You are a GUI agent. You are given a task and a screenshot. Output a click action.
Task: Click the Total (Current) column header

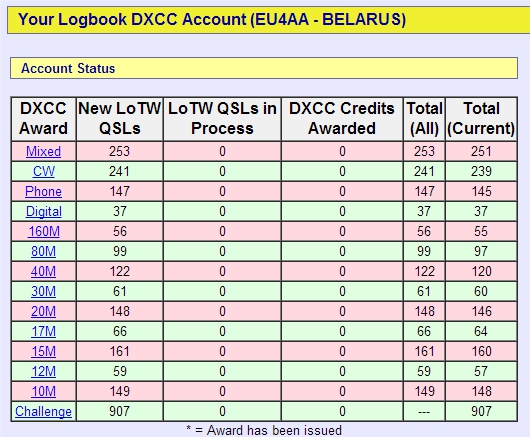[x=481, y=119]
